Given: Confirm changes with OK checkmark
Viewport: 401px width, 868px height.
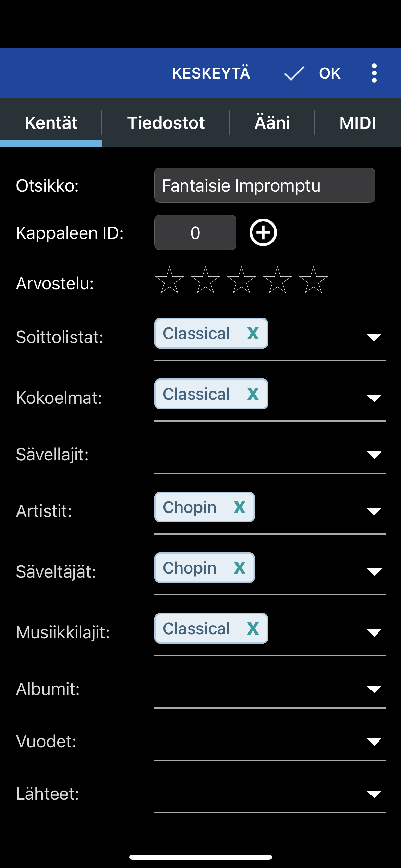Looking at the screenshot, I should coord(312,73).
